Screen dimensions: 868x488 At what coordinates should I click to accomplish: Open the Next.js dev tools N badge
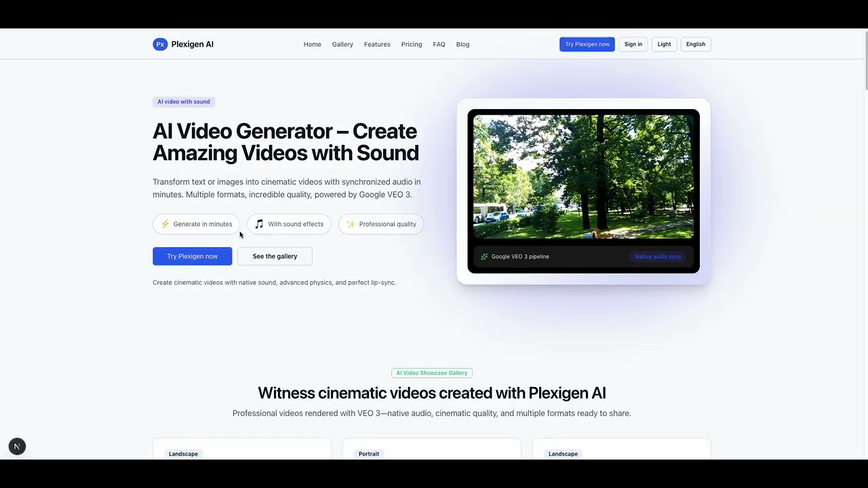pos(17,447)
